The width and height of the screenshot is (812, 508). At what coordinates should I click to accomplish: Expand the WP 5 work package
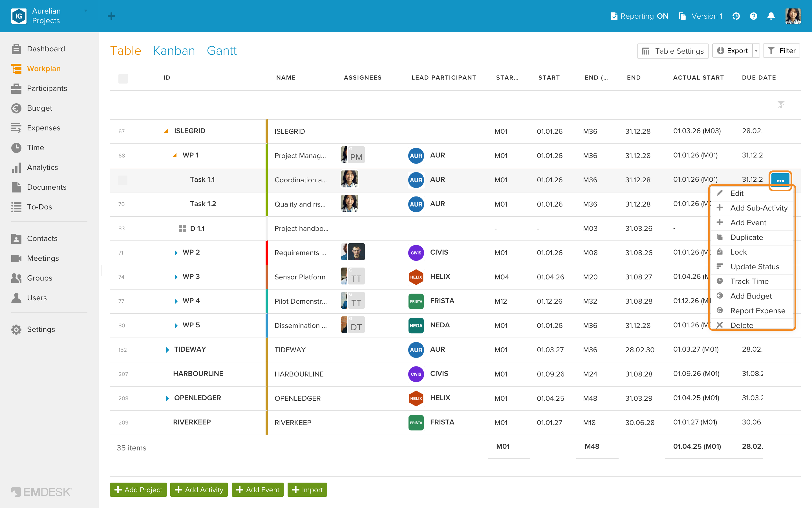[176, 326]
